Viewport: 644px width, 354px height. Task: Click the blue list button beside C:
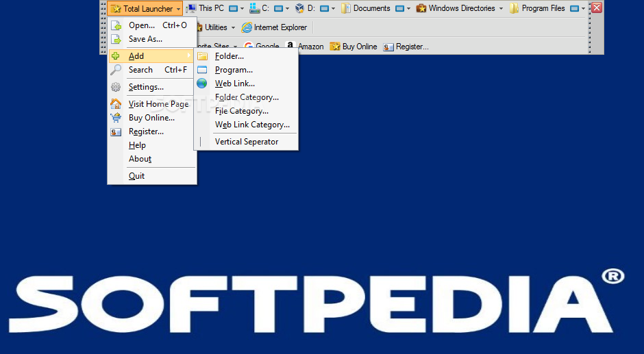click(278, 9)
